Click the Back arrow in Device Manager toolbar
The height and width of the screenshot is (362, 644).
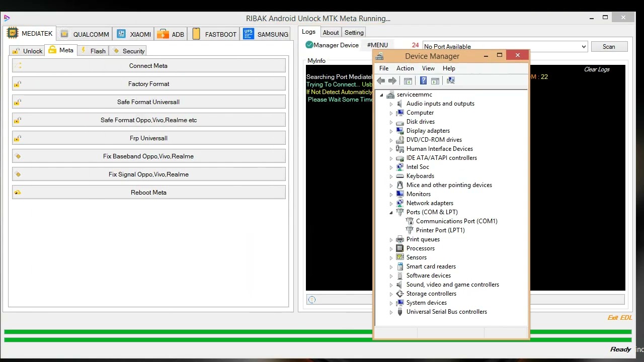[x=381, y=80]
